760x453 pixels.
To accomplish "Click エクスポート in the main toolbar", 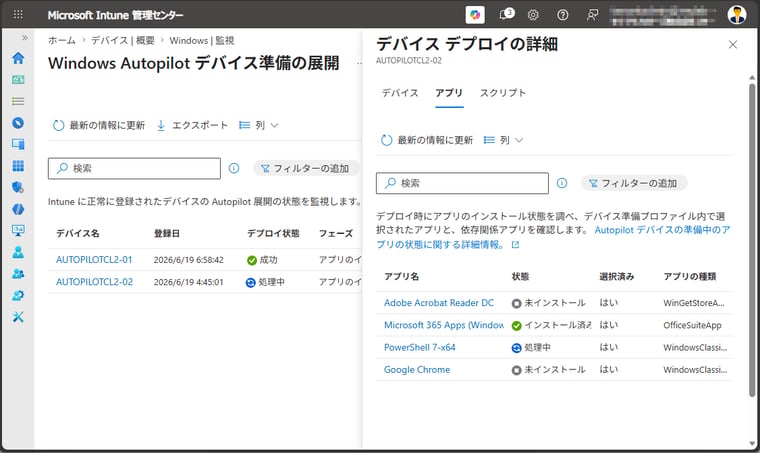I will (192, 125).
